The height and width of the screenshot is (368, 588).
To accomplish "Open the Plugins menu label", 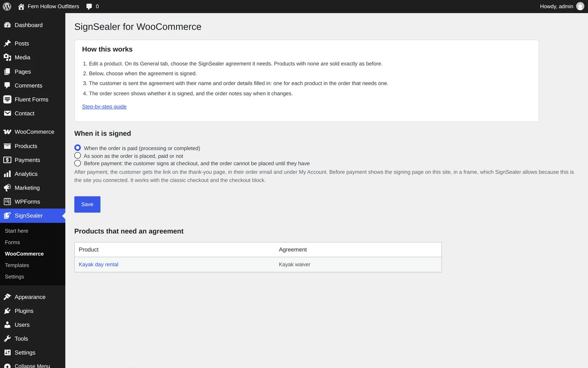I will (24, 311).
